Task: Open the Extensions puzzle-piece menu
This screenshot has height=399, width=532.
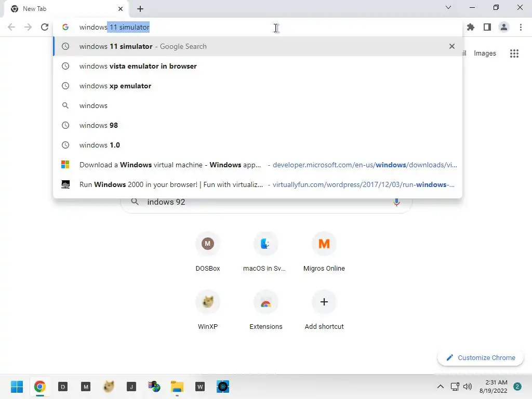Action: pyautogui.click(x=471, y=27)
